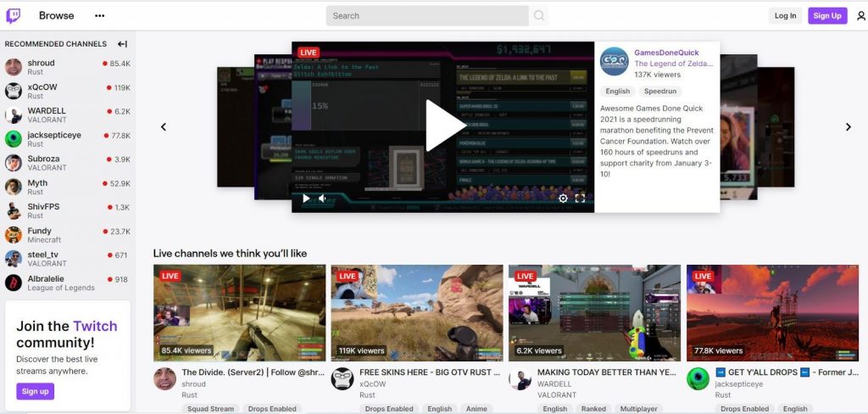Open xQcOW's 119K viewers thumbnail

[x=417, y=312]
